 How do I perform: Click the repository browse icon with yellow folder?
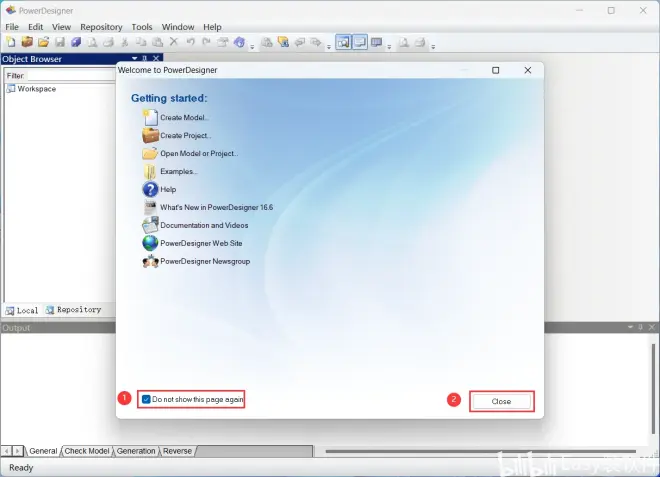[283, 42]
